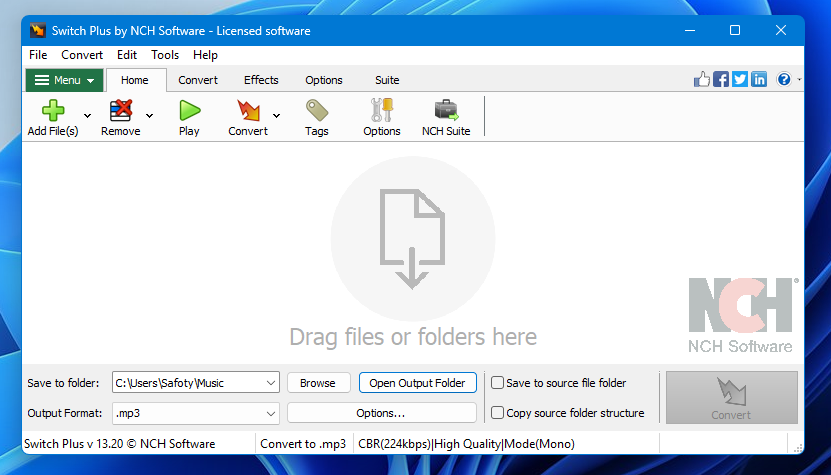Screen dimensions: 831x475
Task: Play the selected file with Play icon
Action: (189, 111)
